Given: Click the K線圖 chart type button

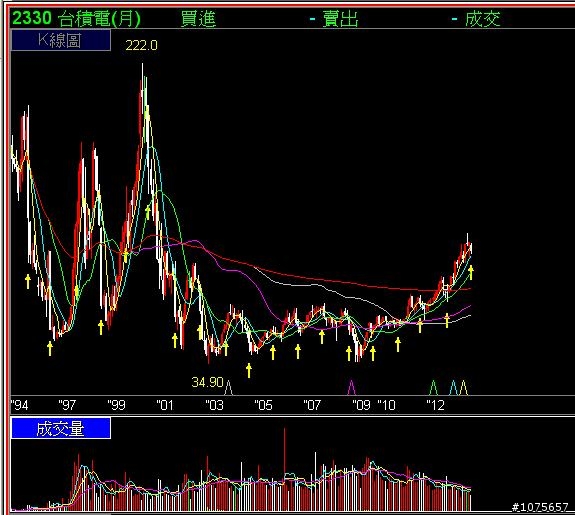Looking at the screenshot, I should coord(61,40).
